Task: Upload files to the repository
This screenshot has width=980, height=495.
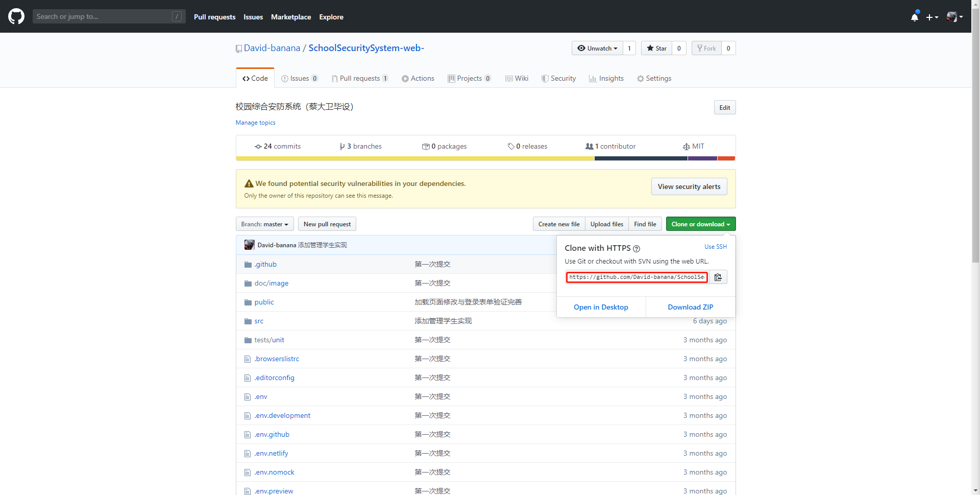Action: tap(607, 224)
